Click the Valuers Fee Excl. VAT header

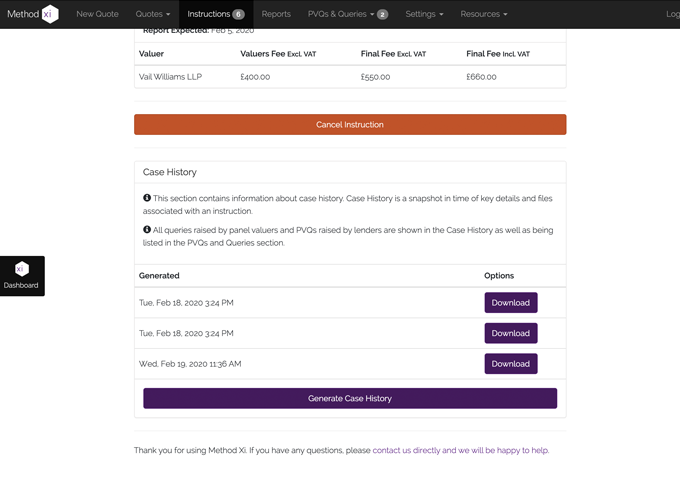pos(278,54)
